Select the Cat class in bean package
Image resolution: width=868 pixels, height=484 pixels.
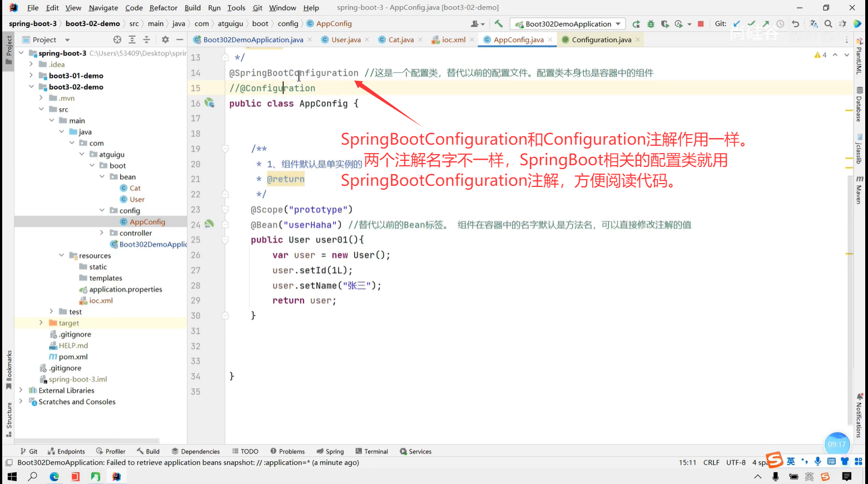[135, 188]
